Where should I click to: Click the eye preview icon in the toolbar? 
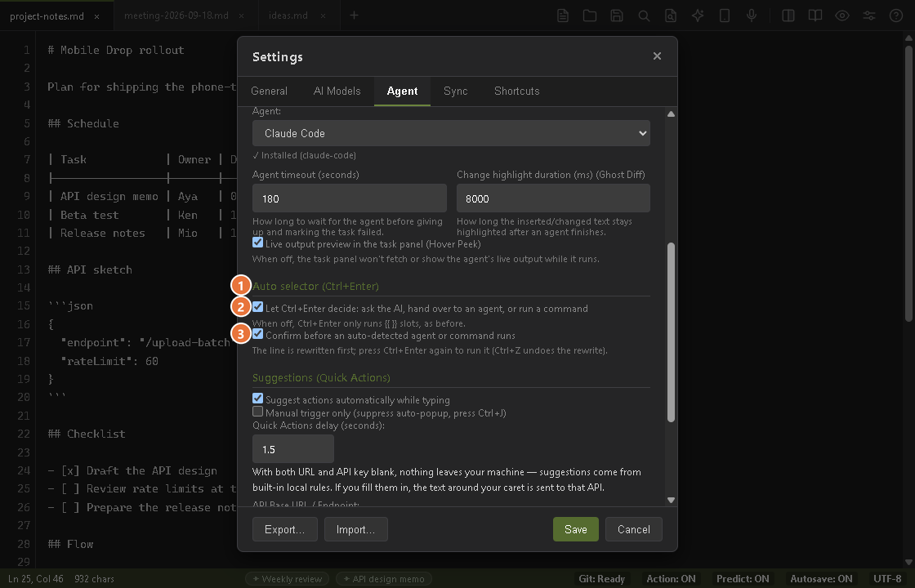coord(842,16)
